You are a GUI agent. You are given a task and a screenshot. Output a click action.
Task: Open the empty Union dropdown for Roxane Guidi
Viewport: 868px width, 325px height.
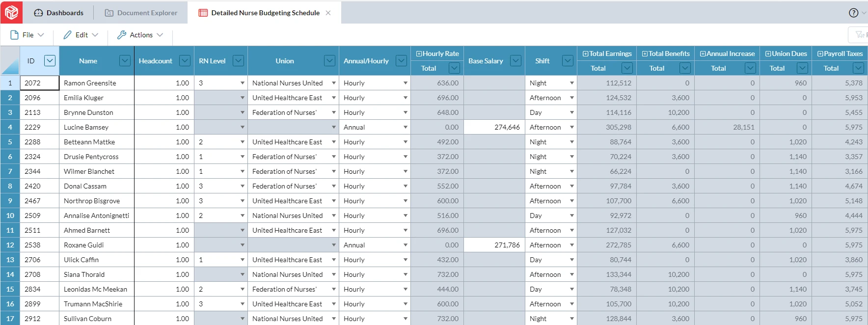(333, 245)
